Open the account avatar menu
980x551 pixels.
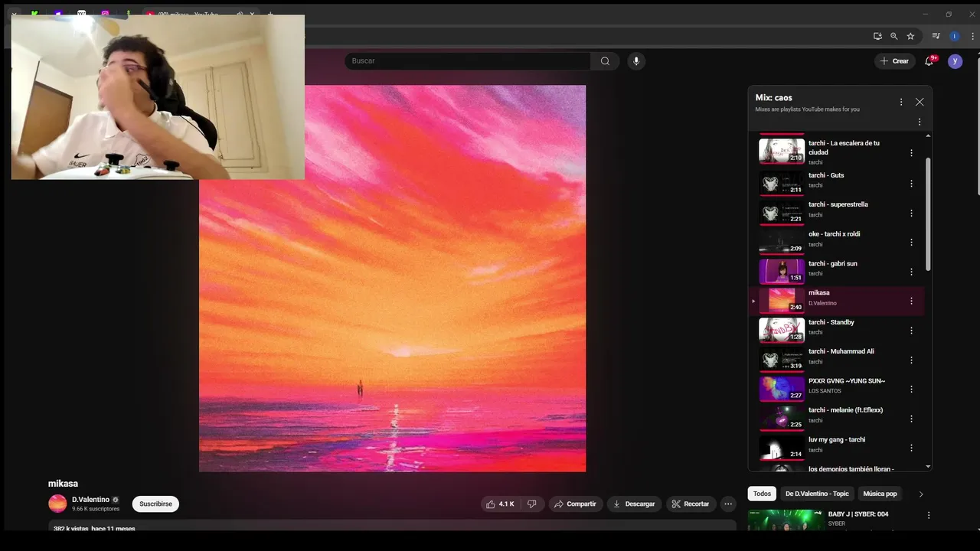(x=955, y=61)
